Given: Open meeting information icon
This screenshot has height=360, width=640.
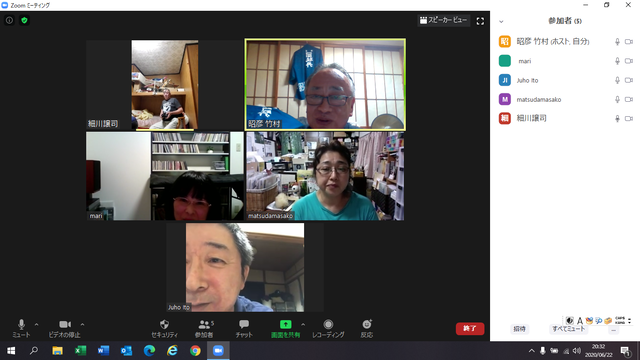Looking at the screenshot, I should (x=9, y=20).
